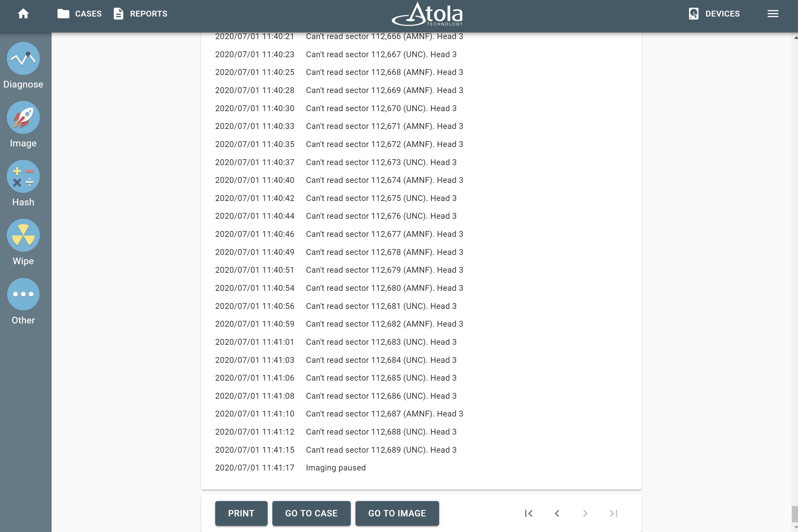Open the Cases folder icon

click(x=64, y=14)
